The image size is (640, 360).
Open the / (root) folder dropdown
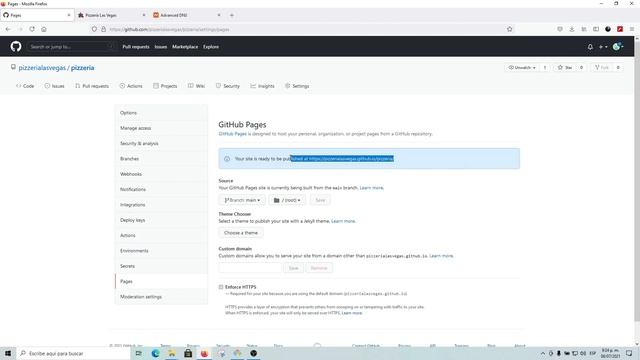point(287,200)
